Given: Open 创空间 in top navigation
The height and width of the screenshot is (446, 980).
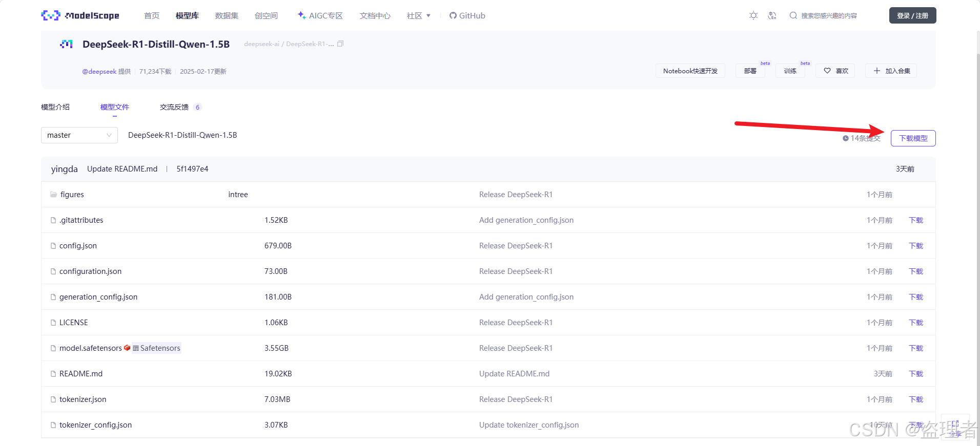Looking at the screenshot, I should tap(266, 16).
